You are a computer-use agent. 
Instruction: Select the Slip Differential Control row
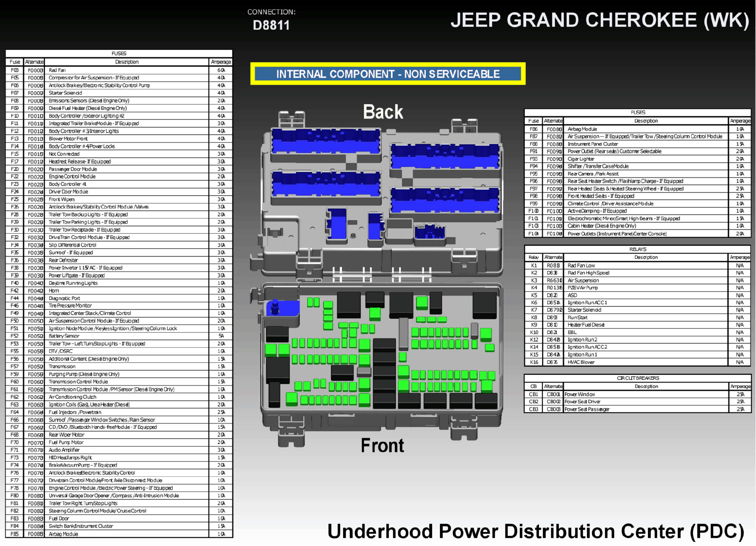(119, 245)
